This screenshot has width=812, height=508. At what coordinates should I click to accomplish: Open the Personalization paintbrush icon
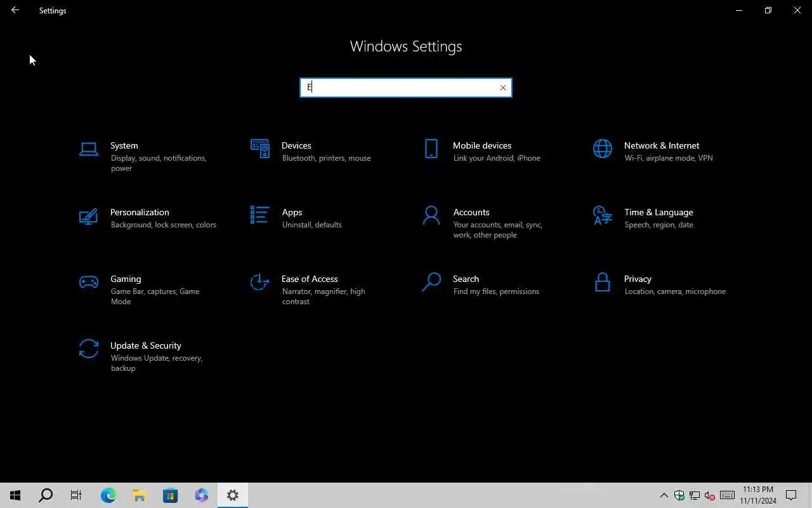point(89,216)
